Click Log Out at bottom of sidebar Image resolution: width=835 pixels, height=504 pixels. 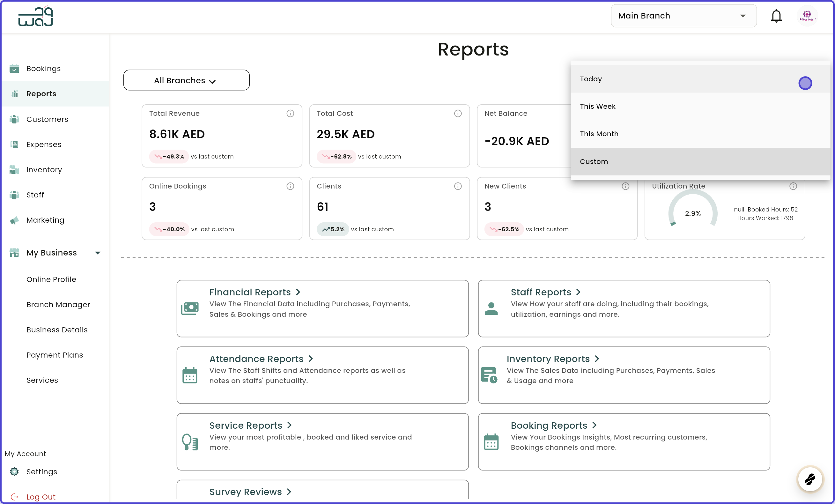[x=41, y=497]
